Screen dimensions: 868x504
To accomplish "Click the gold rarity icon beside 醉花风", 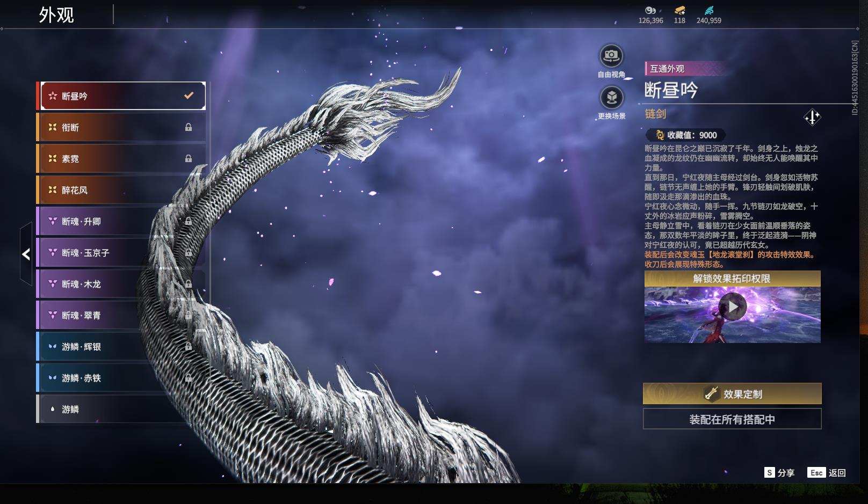I will pyautogui.click(x=53, y=190).
